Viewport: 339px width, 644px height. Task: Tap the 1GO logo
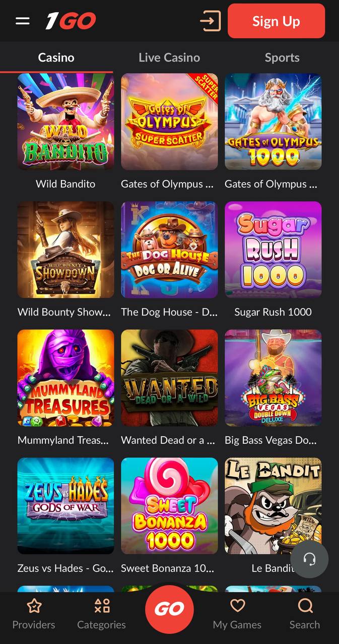(x=71, y=21)
